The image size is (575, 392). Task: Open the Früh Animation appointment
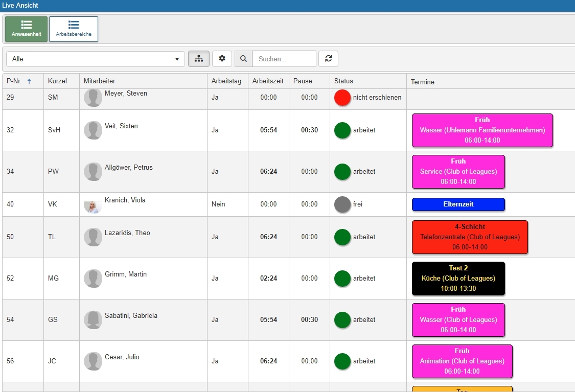(462, 361)
